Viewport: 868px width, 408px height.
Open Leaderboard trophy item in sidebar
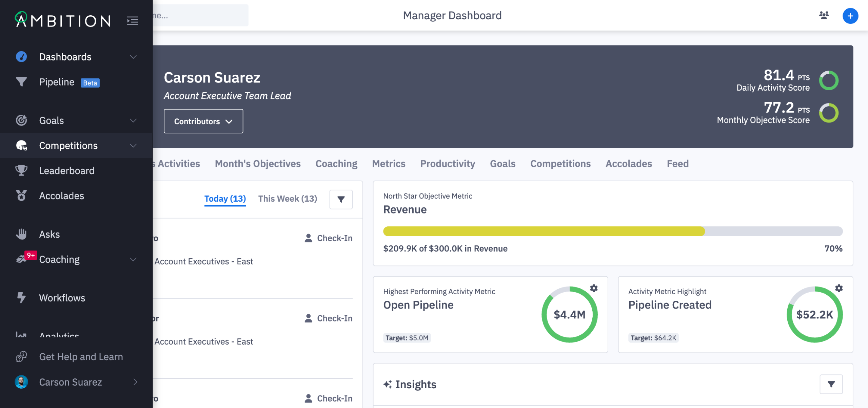pos(67,171)
